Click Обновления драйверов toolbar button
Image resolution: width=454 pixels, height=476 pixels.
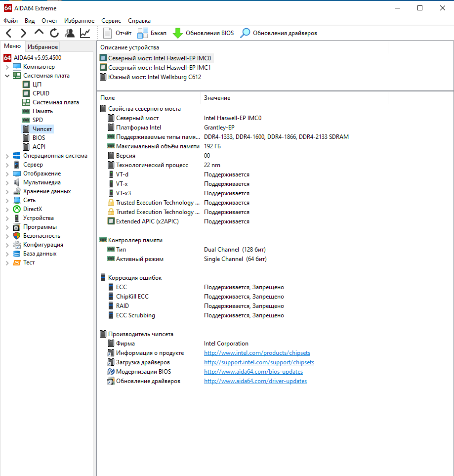279,33
